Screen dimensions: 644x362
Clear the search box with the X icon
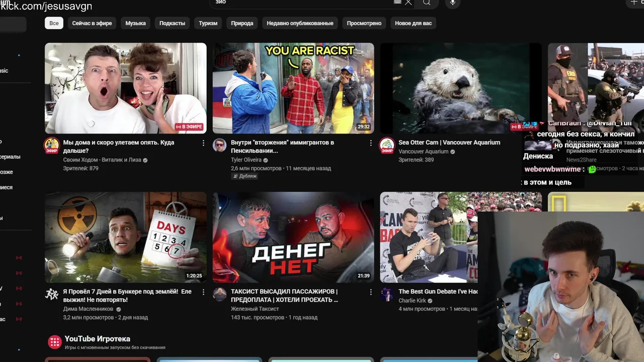(x=409, y=3)
